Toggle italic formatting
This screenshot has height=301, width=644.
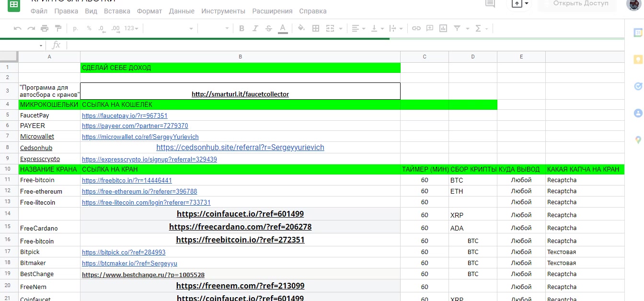point(255,29)
